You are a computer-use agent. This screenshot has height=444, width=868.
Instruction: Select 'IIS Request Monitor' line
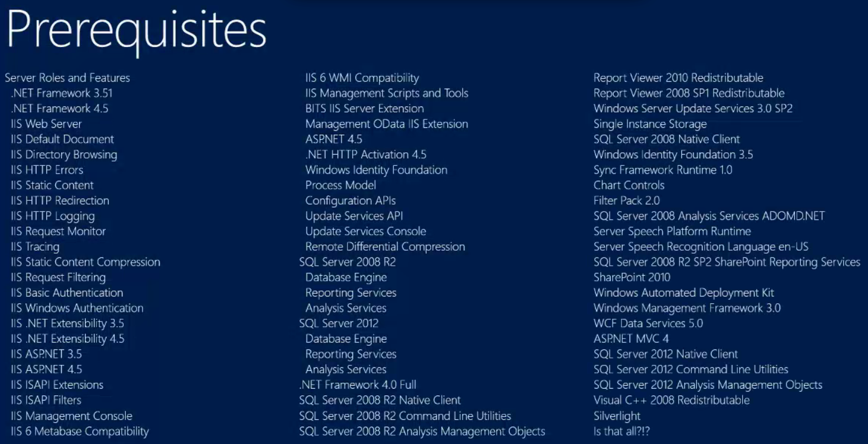[58, 232]
